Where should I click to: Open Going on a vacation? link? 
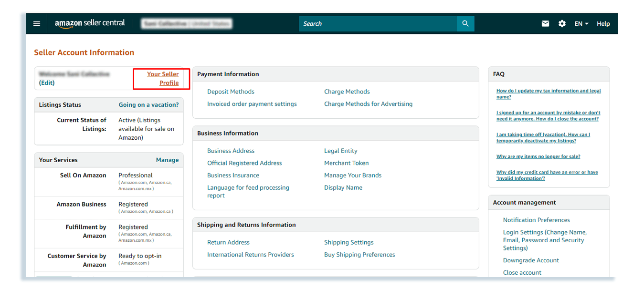[148, 105]
